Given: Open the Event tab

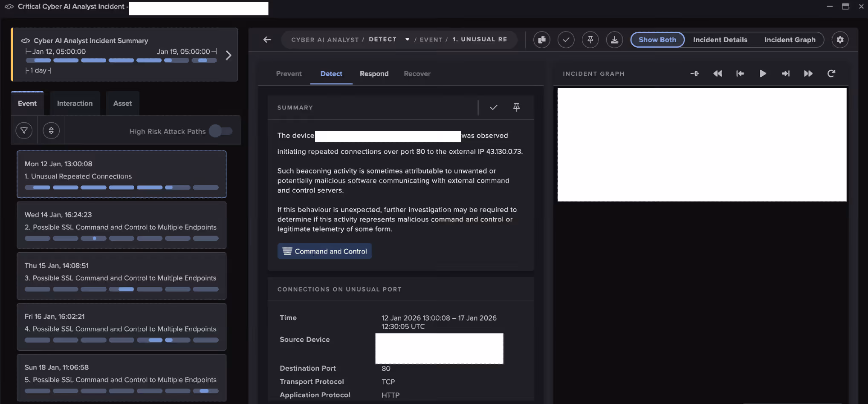Looking at the screenshot, I should (x=27, y=103).
